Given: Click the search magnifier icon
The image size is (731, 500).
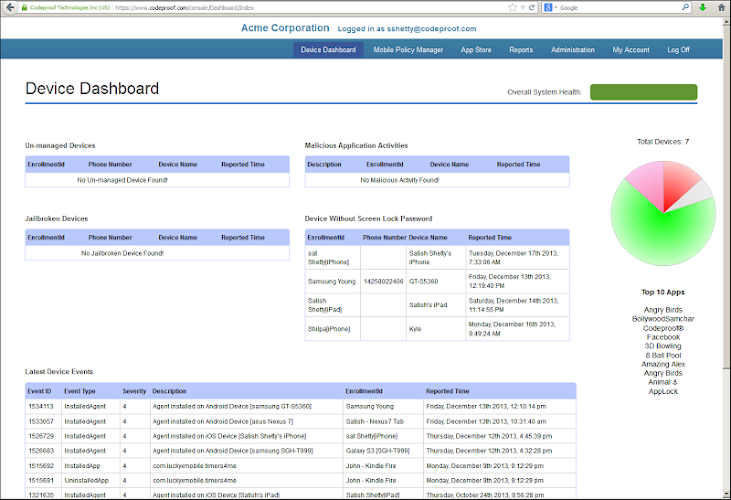Looking at the screenshot, I should (685, 7).
